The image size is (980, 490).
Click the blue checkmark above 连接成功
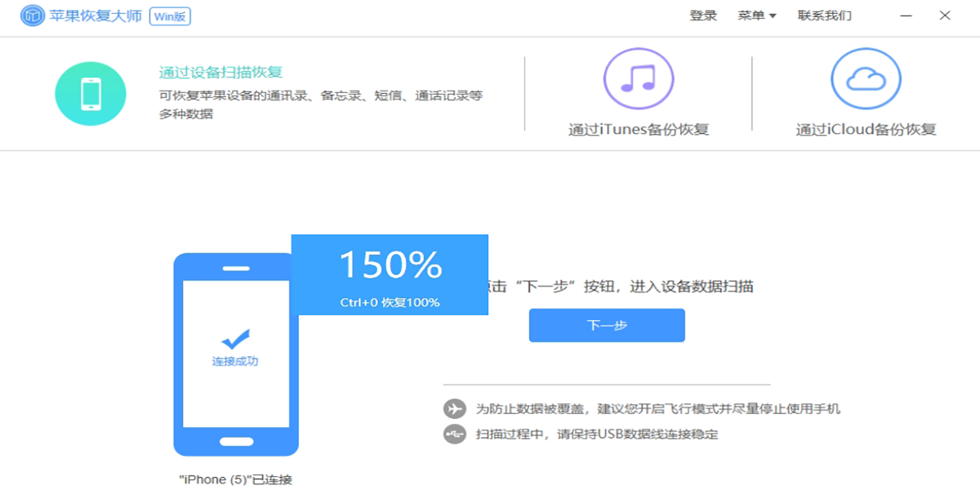pyautogui.click(x=235, y=339)
